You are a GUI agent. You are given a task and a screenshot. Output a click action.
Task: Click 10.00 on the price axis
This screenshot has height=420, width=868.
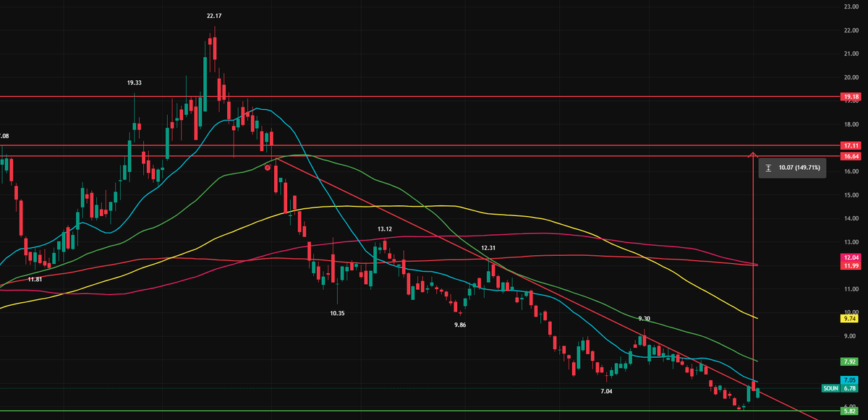(x=851, y=312)
